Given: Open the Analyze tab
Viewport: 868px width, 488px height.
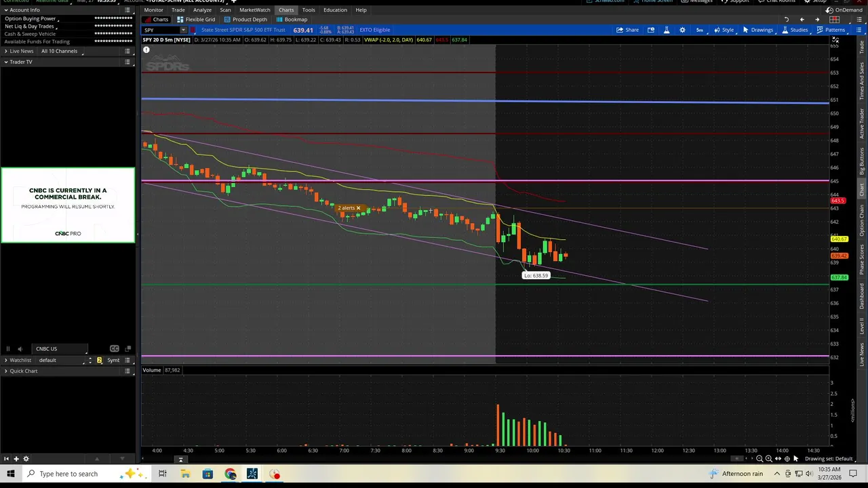Looking at the screenshot, I should point(202,10).
